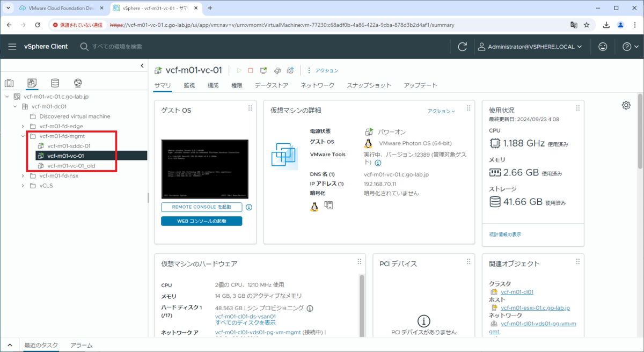Launch console via toolbar monitor icon
Screen dimensions: 644x352
[264, 70]
